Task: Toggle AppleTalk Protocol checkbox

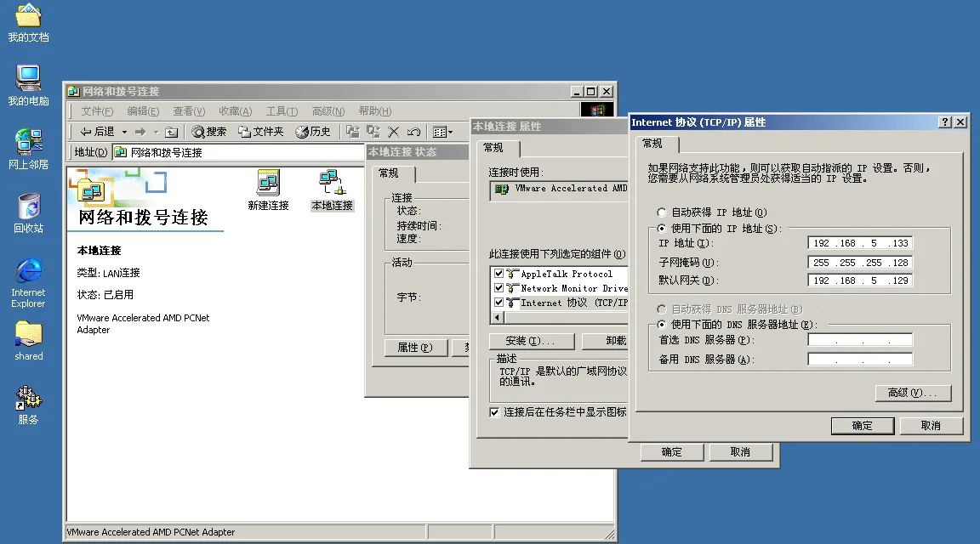Action: tap(499, 274)
